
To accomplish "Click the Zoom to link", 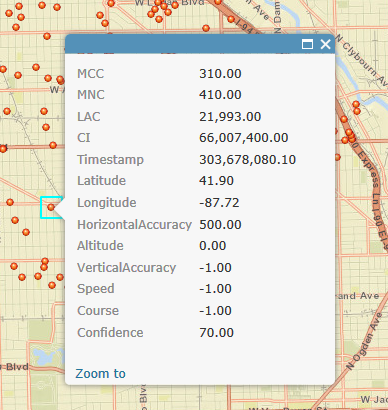I will [100, 374].
